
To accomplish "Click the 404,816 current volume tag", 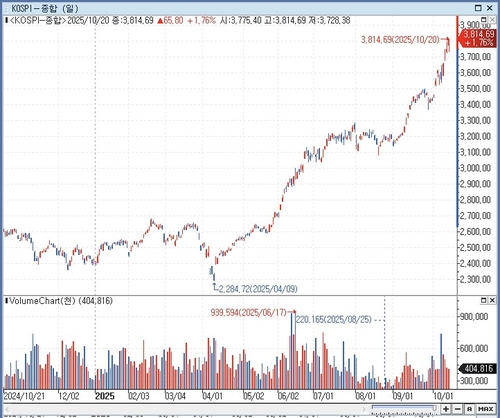I will pos(477,368).
